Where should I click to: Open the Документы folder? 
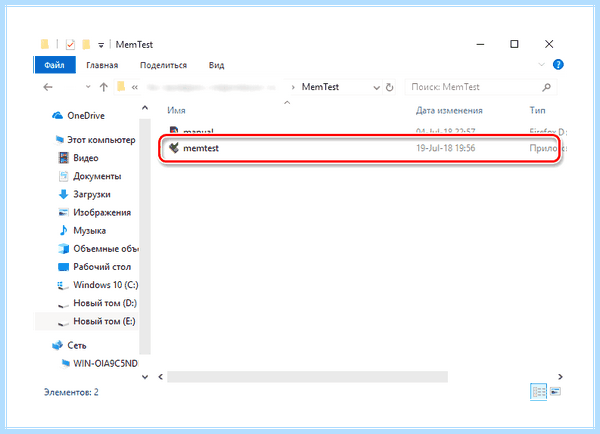point(97,176)
